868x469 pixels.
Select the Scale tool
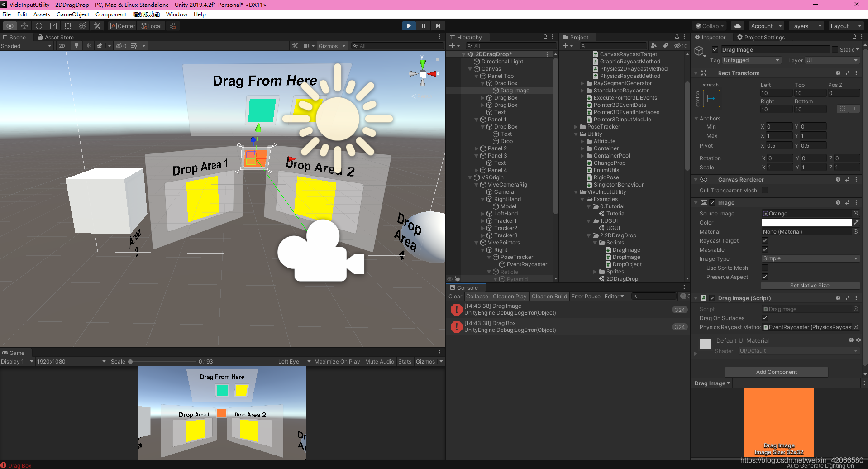pos(53,26)
